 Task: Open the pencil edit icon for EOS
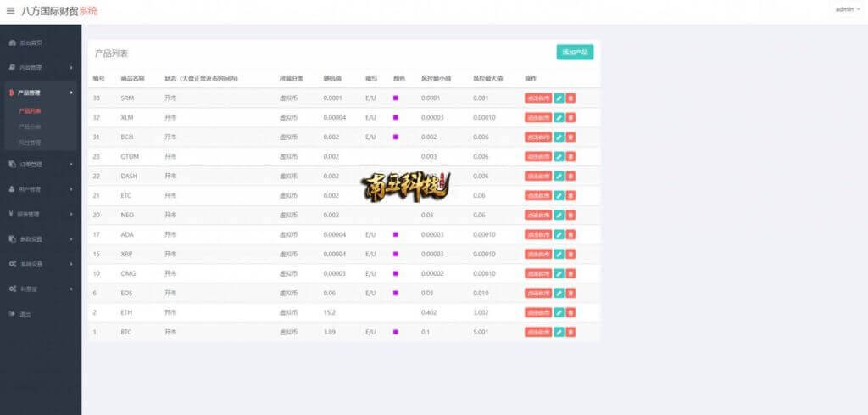tap(559, 293)
